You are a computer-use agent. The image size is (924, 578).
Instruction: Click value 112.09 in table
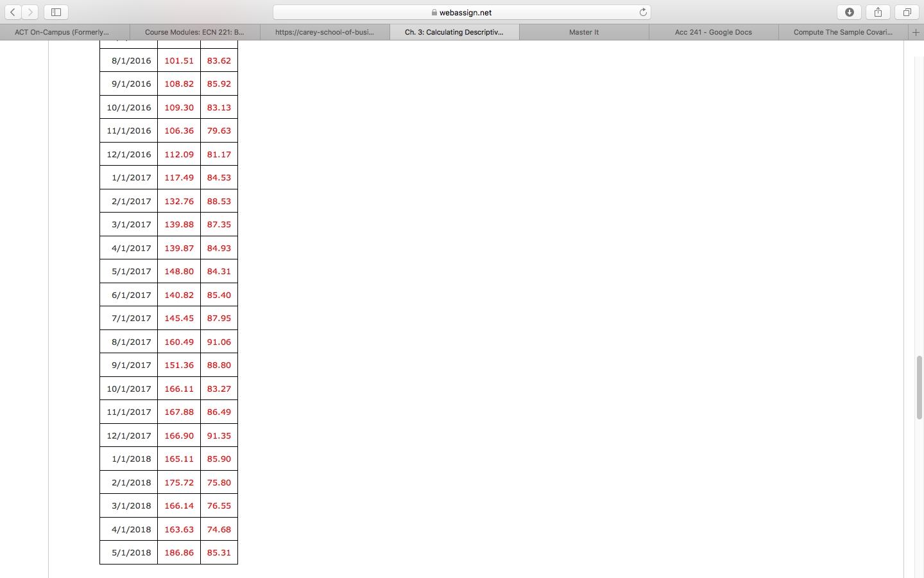pos(179,154)
